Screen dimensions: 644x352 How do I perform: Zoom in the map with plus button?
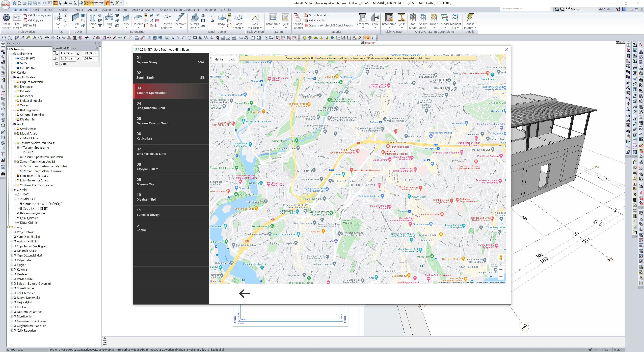pos(501,269)
